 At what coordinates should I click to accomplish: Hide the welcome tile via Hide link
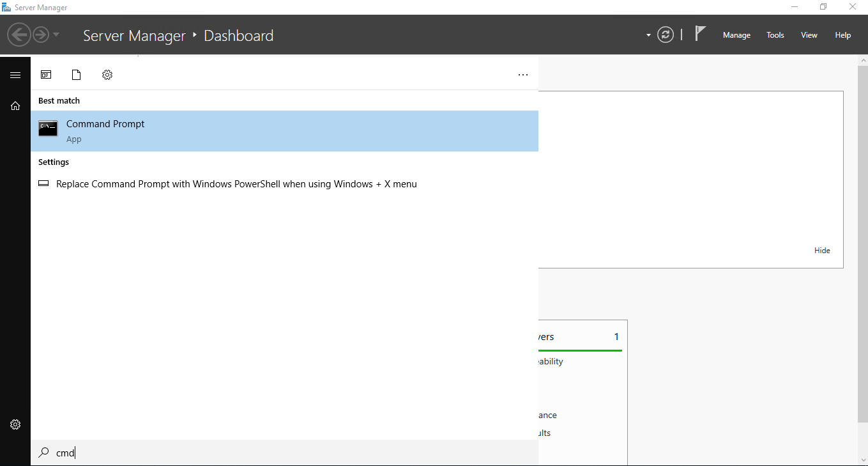click(822, 251)
